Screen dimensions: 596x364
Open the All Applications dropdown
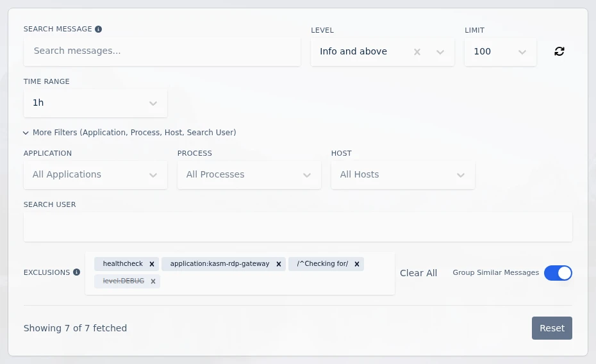pyautogui.click(x=95, y=175)
